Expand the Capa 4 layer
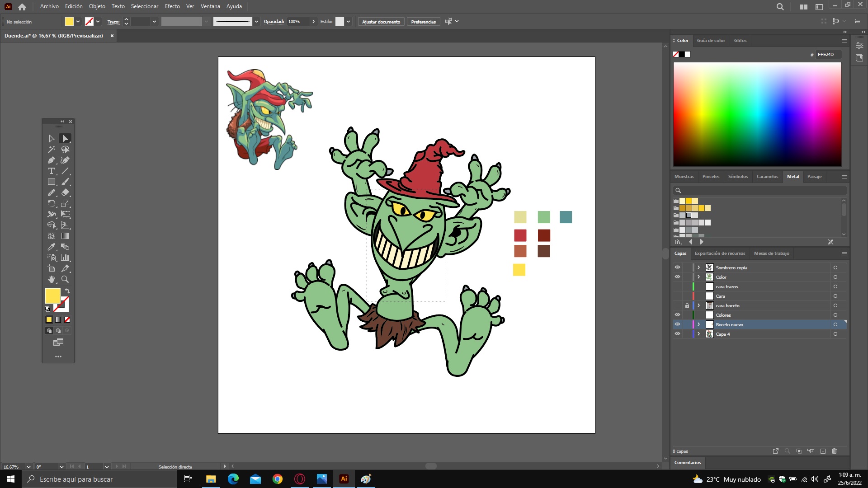Screen dimensions: 868x488 tap(698, 334)
